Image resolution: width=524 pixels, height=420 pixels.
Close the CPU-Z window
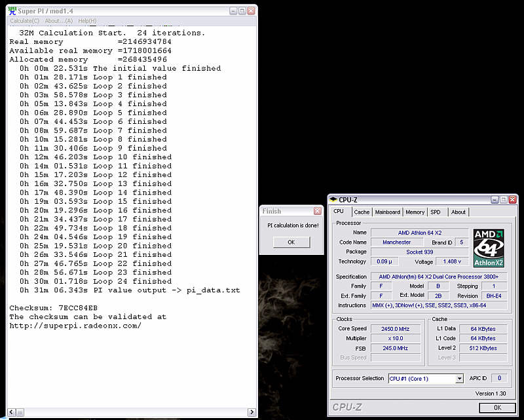click(x=512, y=200)
